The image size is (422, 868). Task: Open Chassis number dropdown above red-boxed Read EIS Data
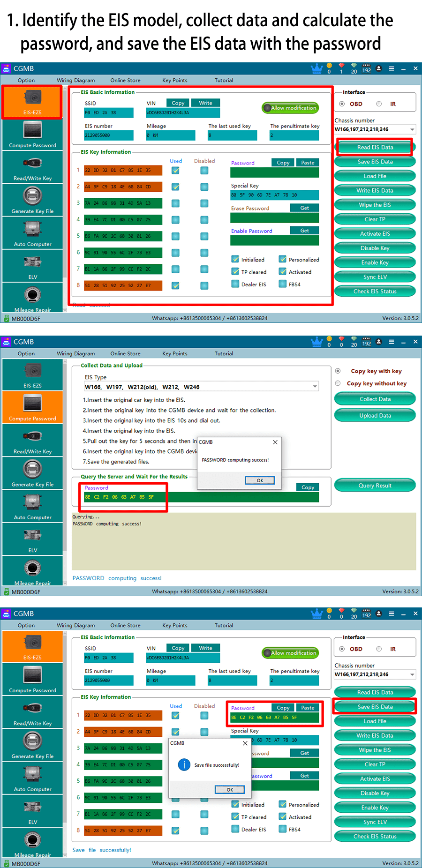click(412, 129)
